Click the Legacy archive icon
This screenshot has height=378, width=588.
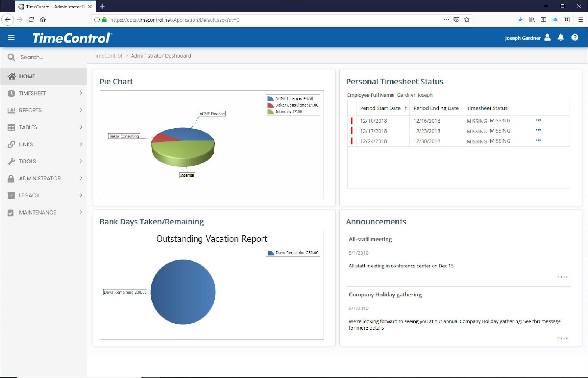click(x=11, y=195)
